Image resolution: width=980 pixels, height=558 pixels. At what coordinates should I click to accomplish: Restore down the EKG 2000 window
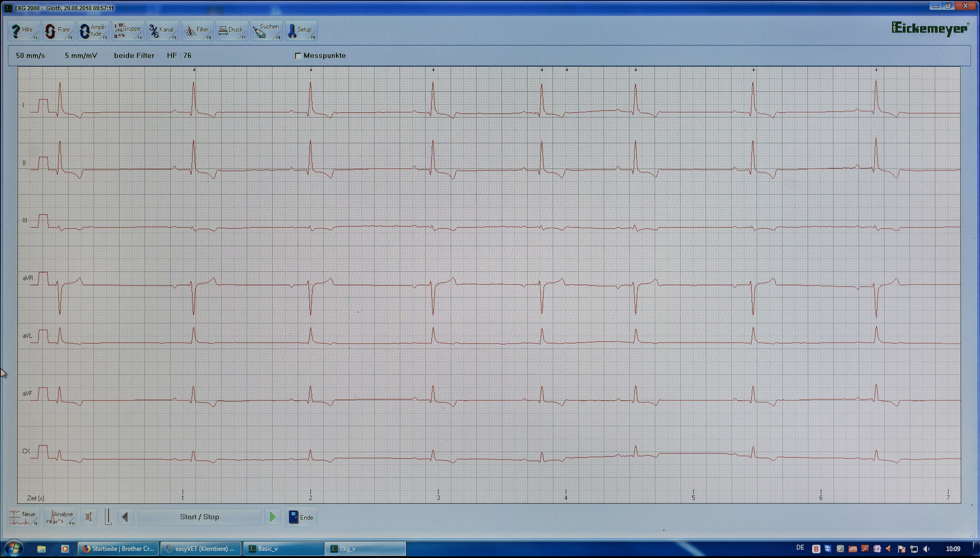click(x=948, y=6)
